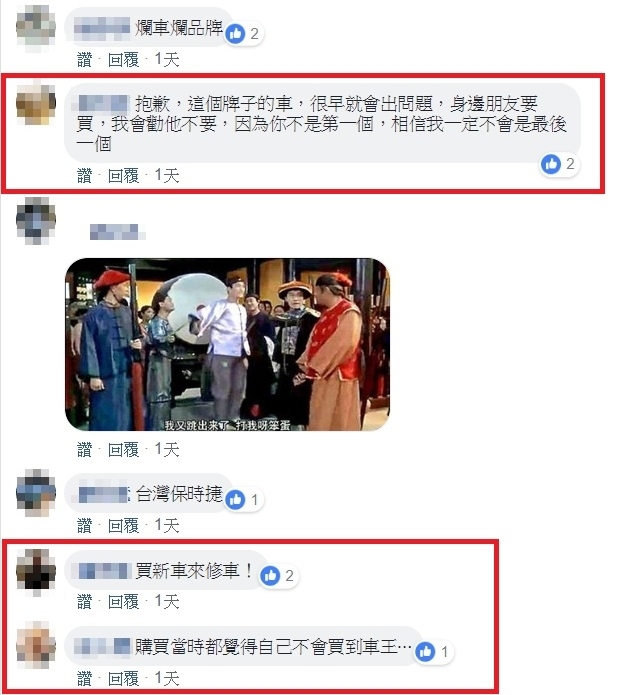Image resolution: width=623 pixels, height=695 pixels.
Task: Open the movie scene image attachment
Action: (227, 344)
